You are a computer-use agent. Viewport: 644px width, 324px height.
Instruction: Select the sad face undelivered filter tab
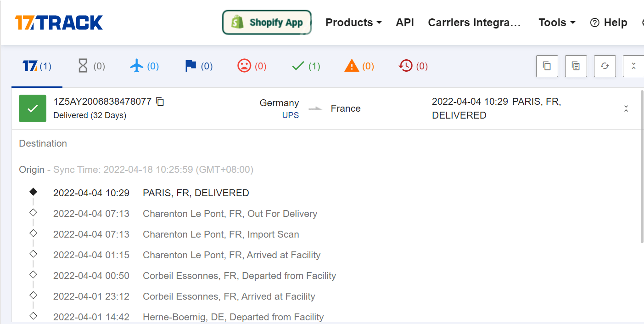coord(252,66)
